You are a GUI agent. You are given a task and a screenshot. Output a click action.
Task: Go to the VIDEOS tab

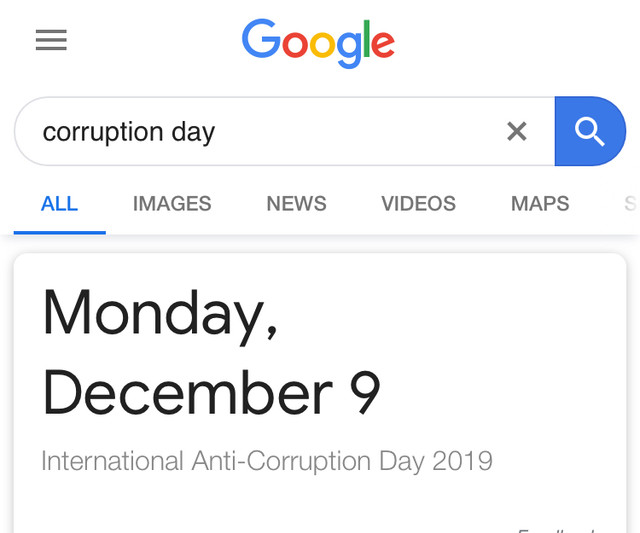point(418,203)
